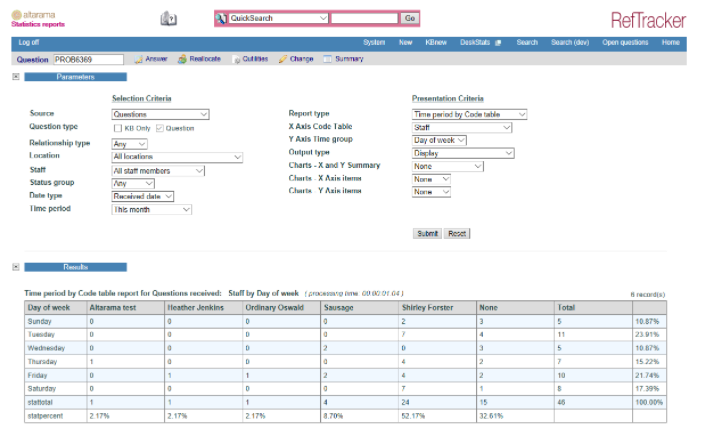702x436 pixels.
Task: Click the Reset button
Action: pos(457,233)
